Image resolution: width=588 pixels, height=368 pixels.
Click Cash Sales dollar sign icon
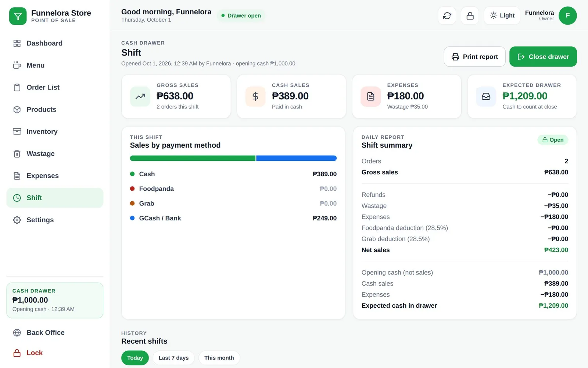pos(255,96)
